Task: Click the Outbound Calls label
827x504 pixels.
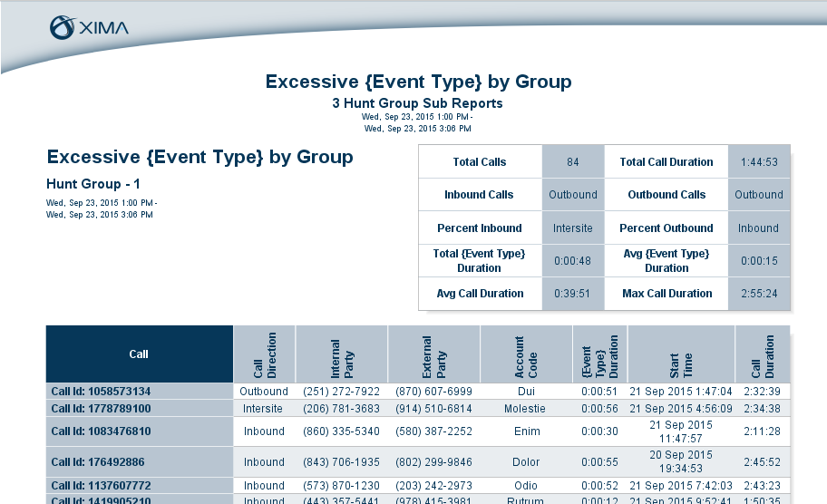Action: pyautogui.click(x=666, y=195)
